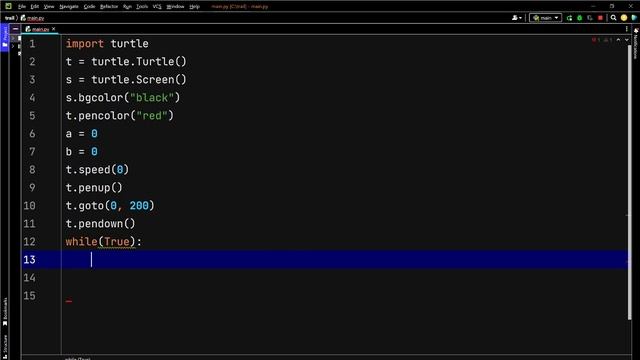Click turtle.Turtle() on line 2

pos(139,62)
